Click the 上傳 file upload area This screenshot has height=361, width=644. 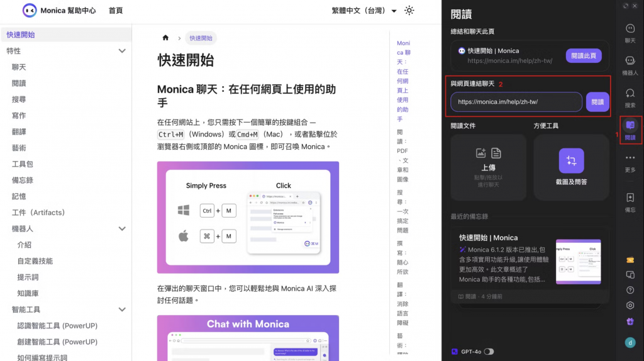coord(488,167)
